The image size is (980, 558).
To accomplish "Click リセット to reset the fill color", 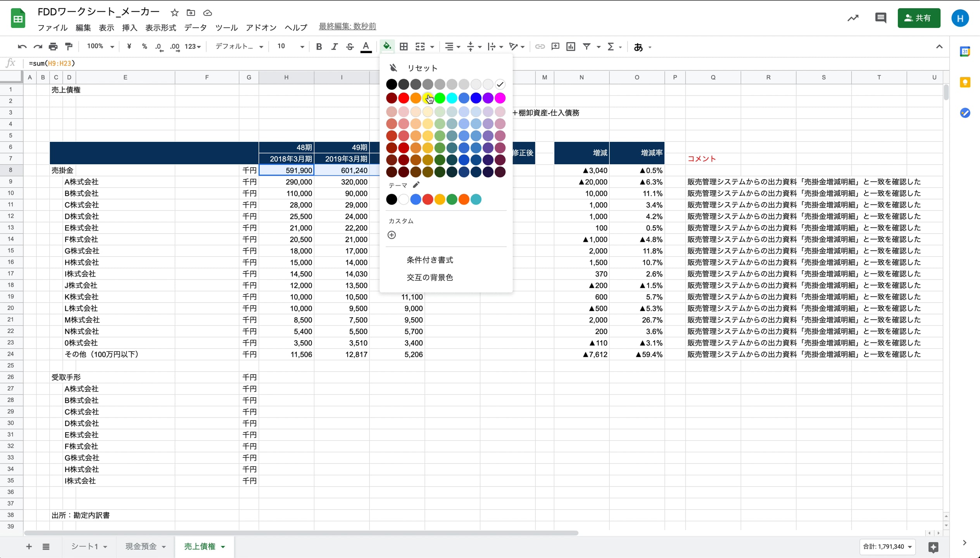I will tap(422, 67).
